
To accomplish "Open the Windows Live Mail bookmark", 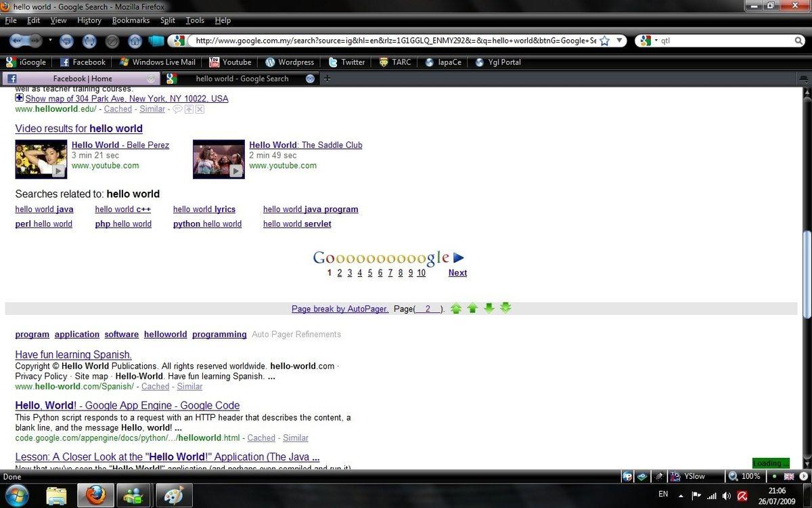I will (157, 62).
